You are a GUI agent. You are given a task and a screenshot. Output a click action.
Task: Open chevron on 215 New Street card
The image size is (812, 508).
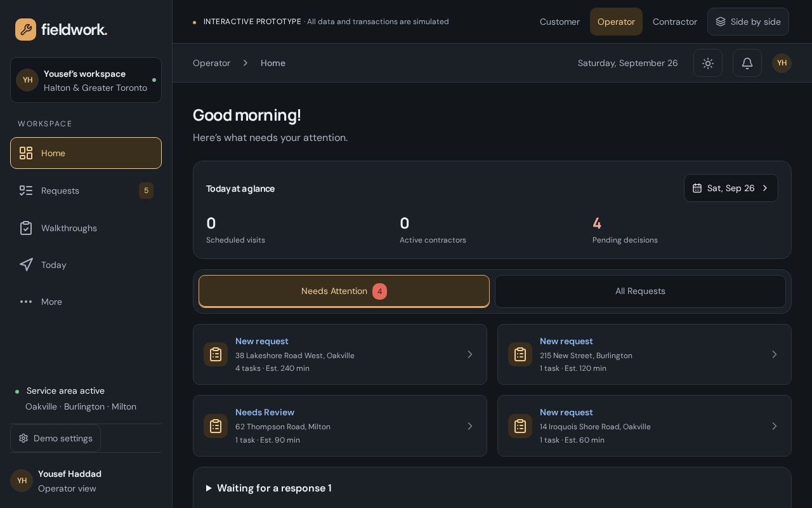pyautogui.click(x=775, y=354)
